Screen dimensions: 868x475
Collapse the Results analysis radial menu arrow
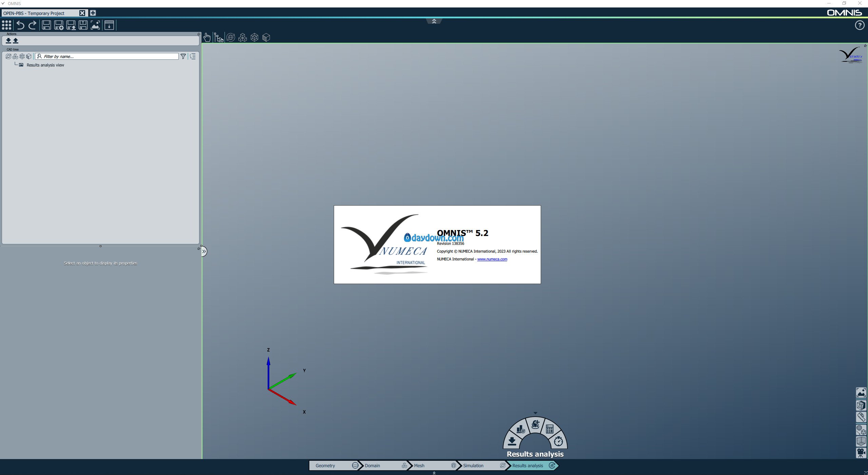click(x=535, y=413)
